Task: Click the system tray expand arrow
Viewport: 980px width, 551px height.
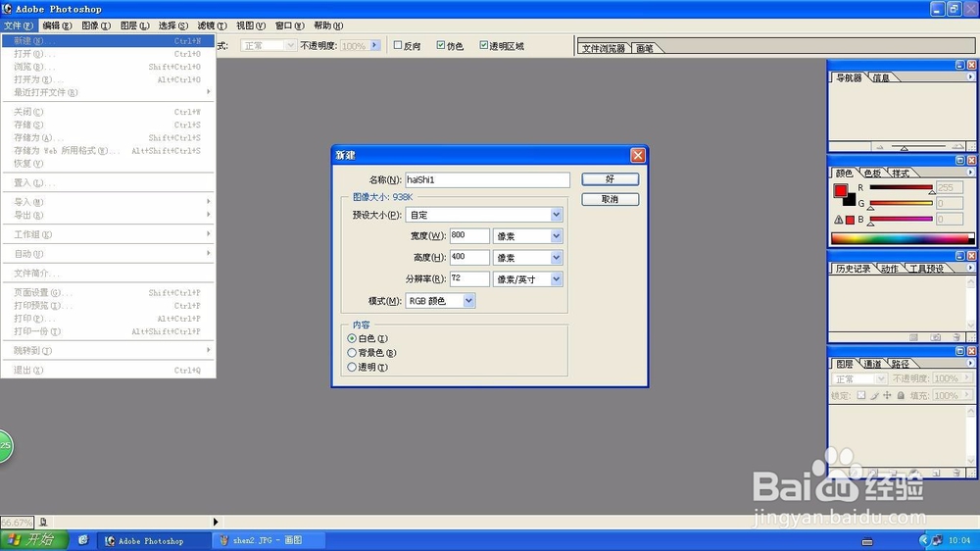Action: (x=924, y=540)
